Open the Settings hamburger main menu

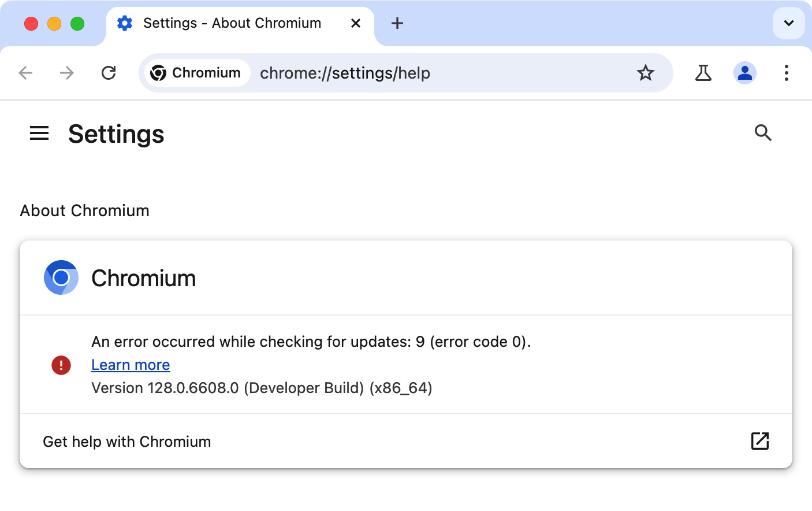click(39, 134)
